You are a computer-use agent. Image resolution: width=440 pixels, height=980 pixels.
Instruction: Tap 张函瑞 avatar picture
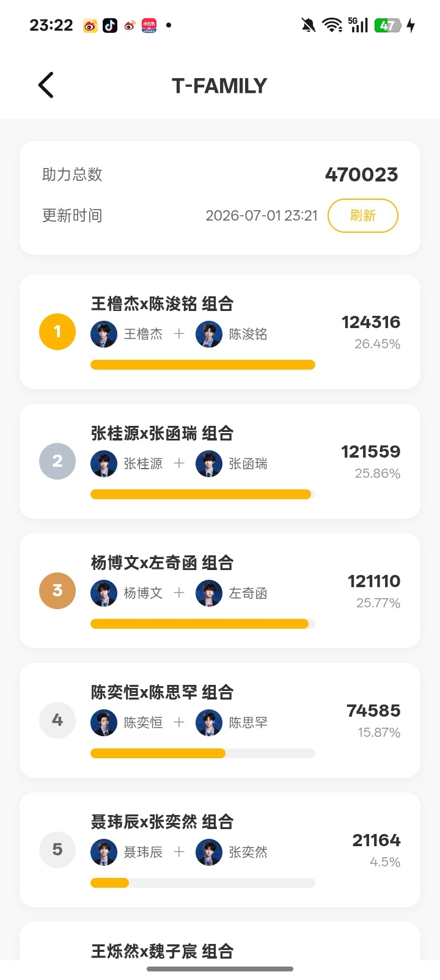coord(209,464)
